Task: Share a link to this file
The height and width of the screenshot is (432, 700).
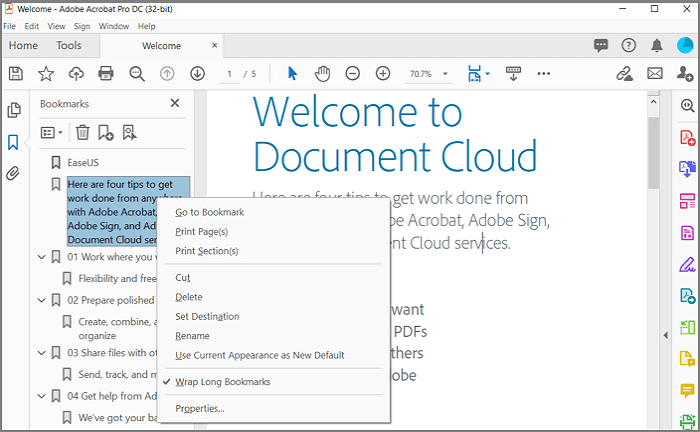Action: pos(624,74)
